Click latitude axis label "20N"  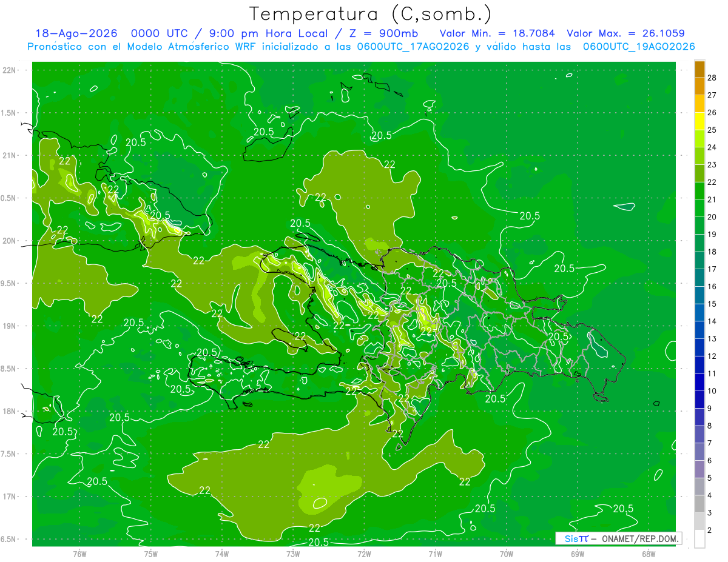10,241
